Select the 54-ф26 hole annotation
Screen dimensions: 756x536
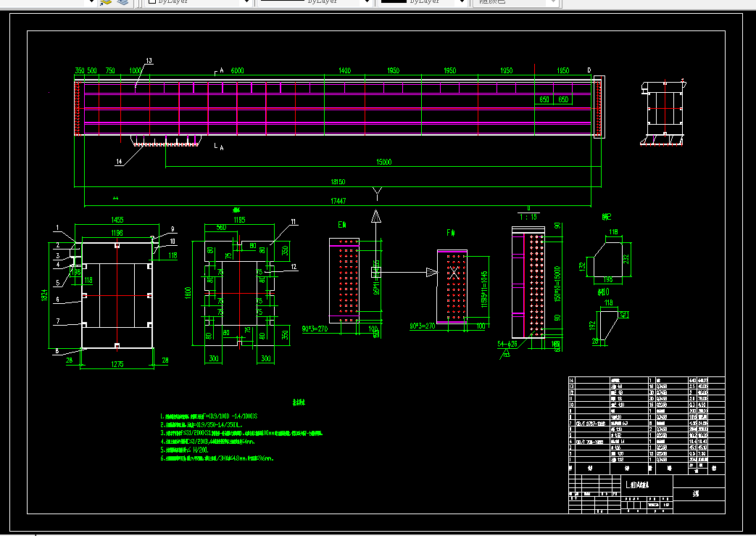507,344
